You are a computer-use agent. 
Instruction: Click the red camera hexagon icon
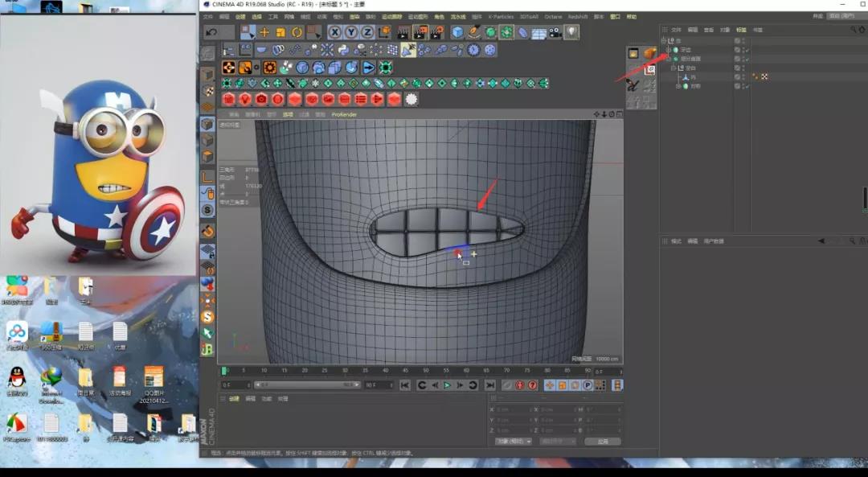tap(261, 99)
